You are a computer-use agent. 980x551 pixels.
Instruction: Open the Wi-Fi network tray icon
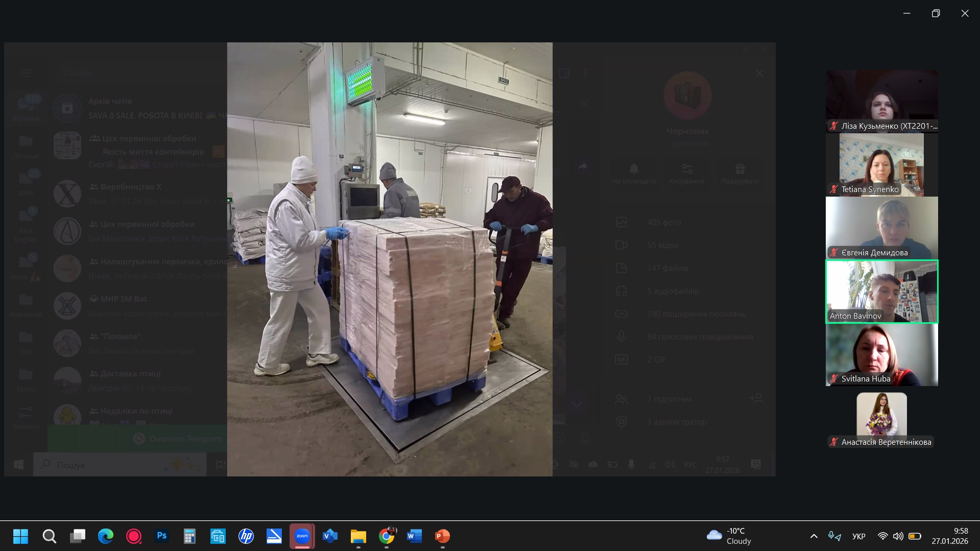tap(882, 536)
